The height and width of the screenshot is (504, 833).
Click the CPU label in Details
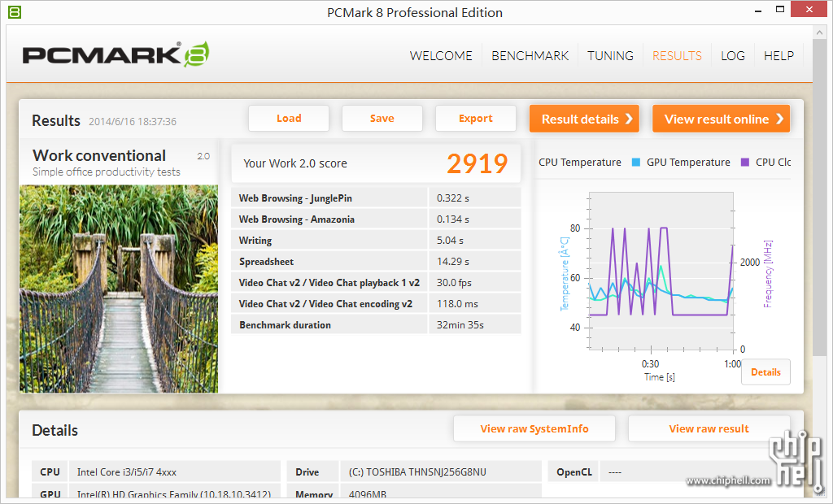[x=50, y=472]
